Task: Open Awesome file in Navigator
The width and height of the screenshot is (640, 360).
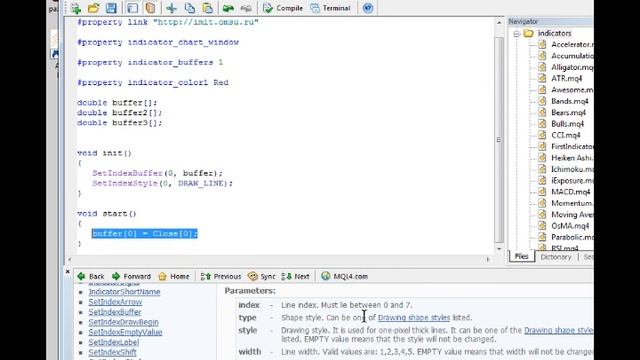Action: click(x=572, y=90)
